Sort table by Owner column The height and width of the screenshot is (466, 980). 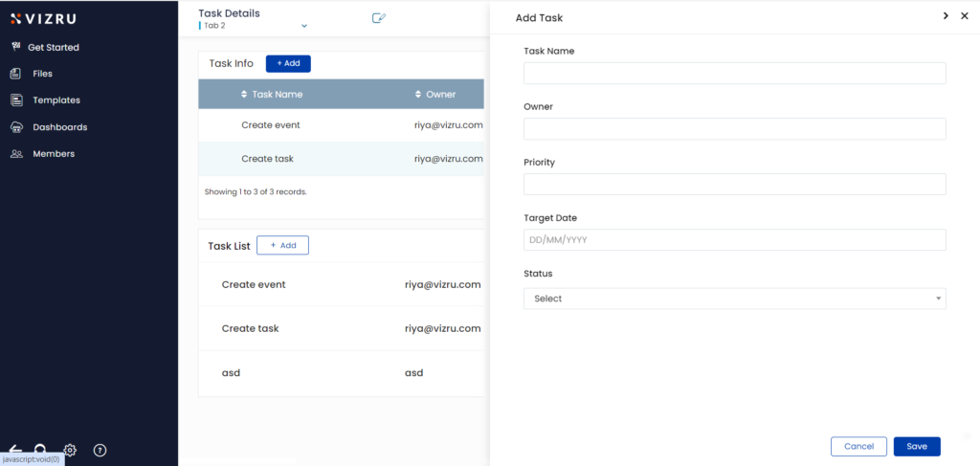pyautogui.click(x=435, y=95)
